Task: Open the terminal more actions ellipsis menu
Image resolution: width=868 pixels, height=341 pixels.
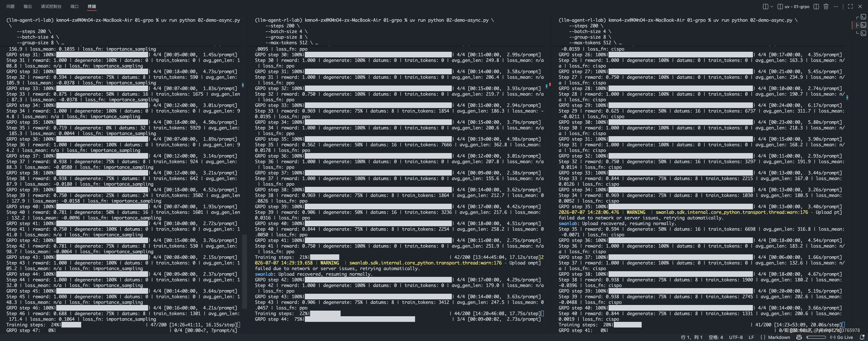Action: click(x=836, y=6)
